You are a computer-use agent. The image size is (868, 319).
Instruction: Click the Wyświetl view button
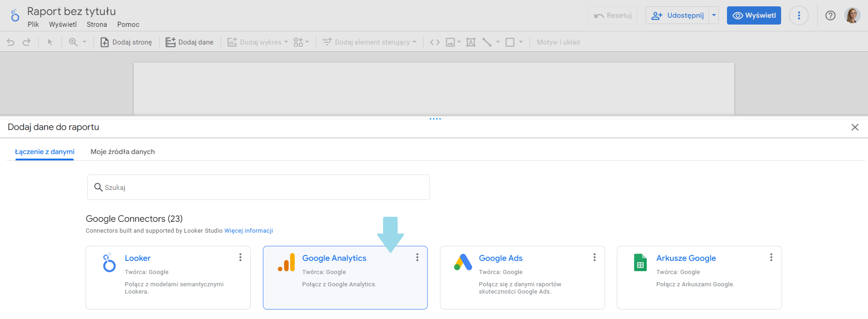(754, 15)
